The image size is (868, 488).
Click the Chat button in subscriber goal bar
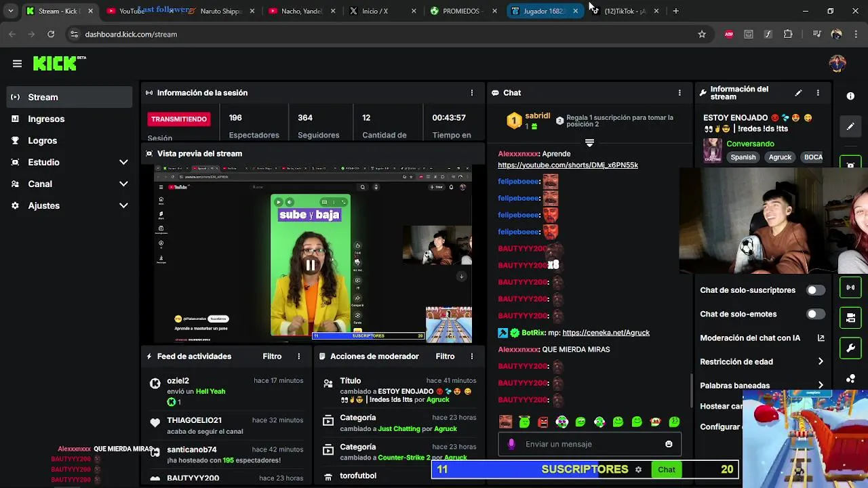[x=667, y=469]
